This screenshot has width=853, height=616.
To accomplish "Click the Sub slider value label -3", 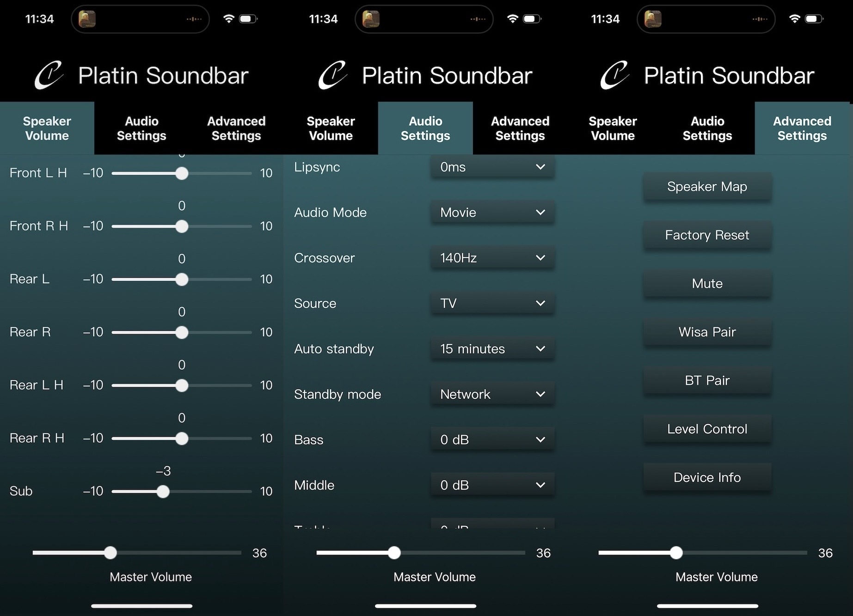I will (x=163, y=471).
